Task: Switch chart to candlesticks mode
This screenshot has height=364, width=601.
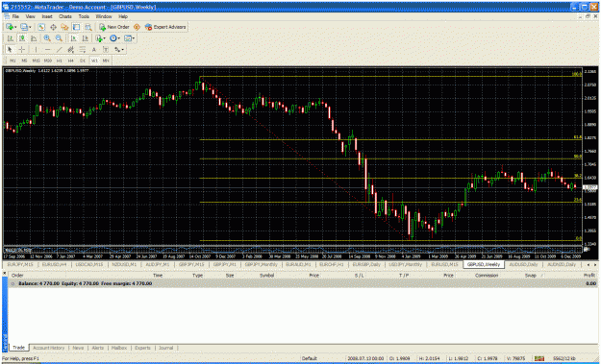Action: tap(22, 38)
